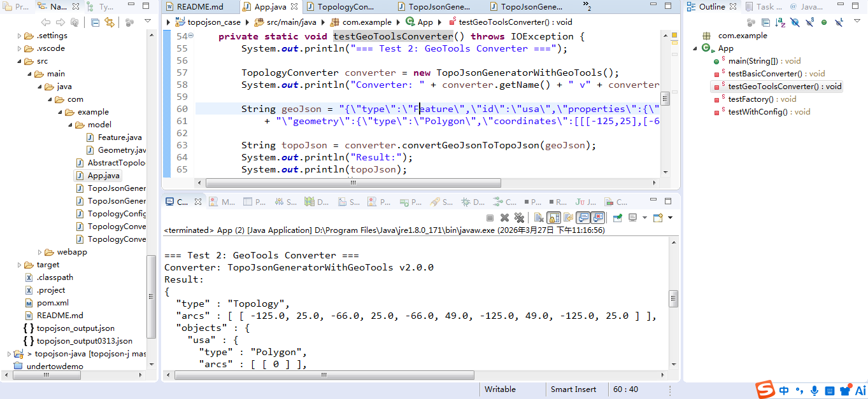This screenshot has height=399, width=868.
Task: Toggle Word Wrap in Console toolbar
Action: click(x=568, y=218)
